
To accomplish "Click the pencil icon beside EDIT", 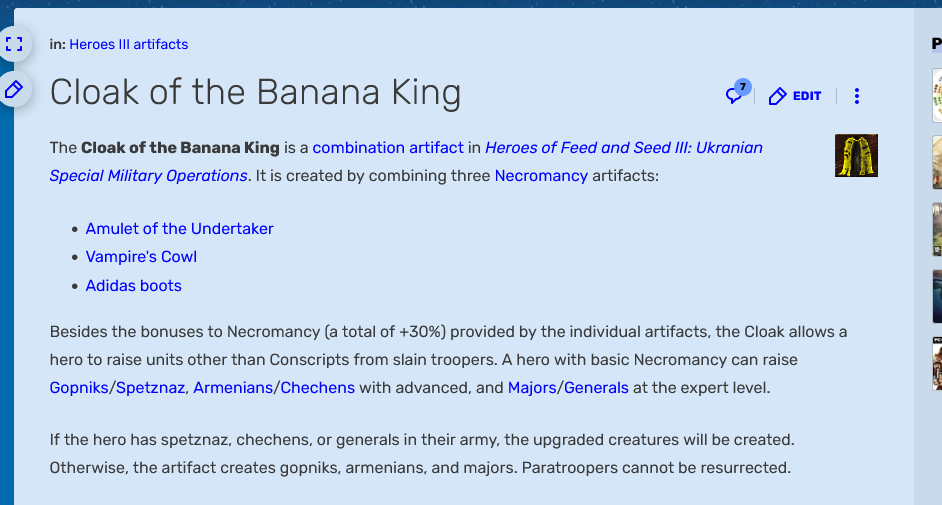I will pyautogui.click(x=777, y=96).
